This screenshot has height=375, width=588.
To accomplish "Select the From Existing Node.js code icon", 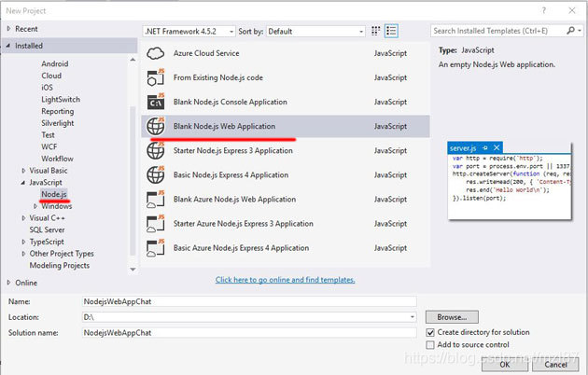I will click(155, 77).
